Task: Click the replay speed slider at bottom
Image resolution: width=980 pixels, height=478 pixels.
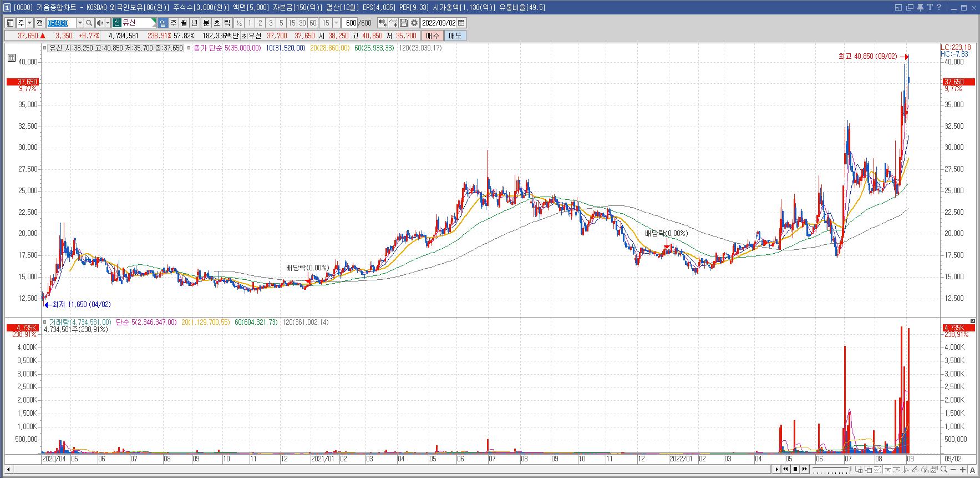Action: (832, 470)
